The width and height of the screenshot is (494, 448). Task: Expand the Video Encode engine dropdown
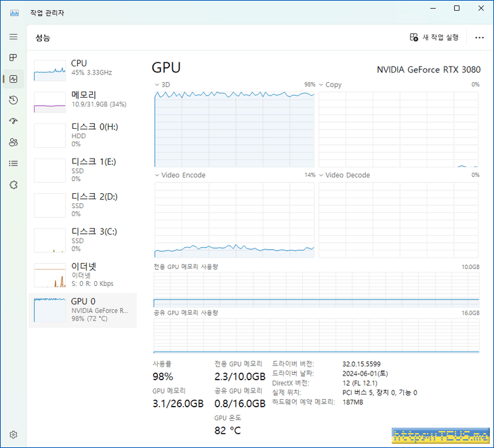click(x=157, y=175)
